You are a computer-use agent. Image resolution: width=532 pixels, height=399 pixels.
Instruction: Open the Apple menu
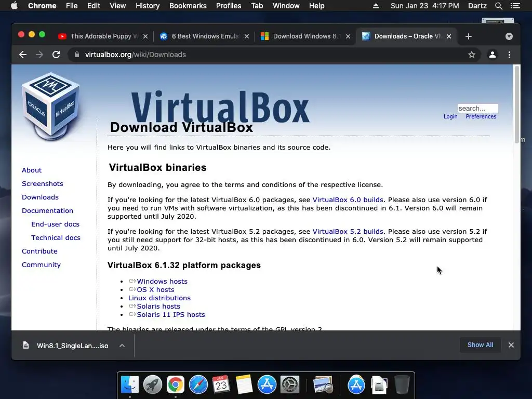click(14, 6)
